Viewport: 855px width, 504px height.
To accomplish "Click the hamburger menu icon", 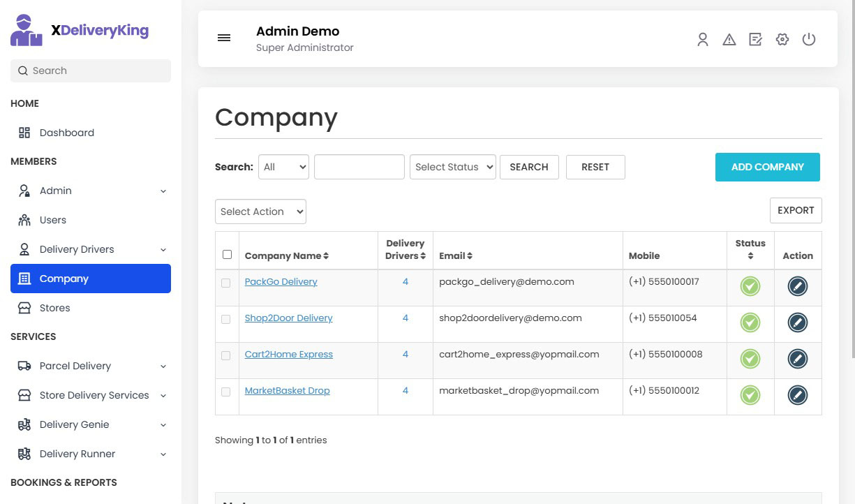I will tap(224, 38).
